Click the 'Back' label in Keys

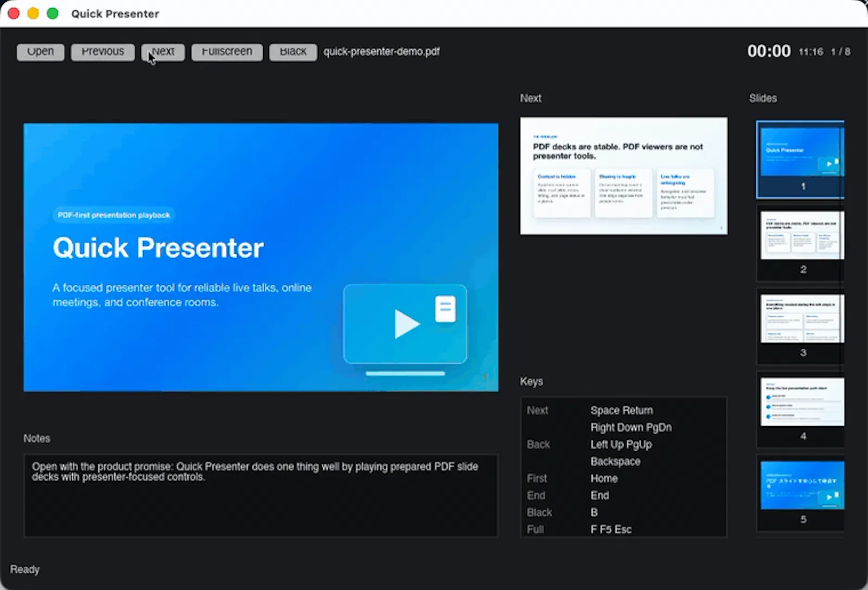point(538,445)
